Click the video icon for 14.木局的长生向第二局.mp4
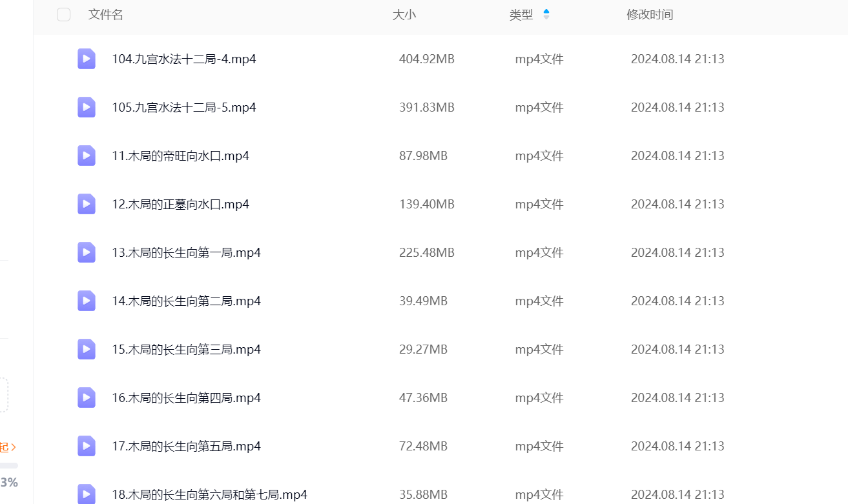848x504 pixels. click(87, 301)
